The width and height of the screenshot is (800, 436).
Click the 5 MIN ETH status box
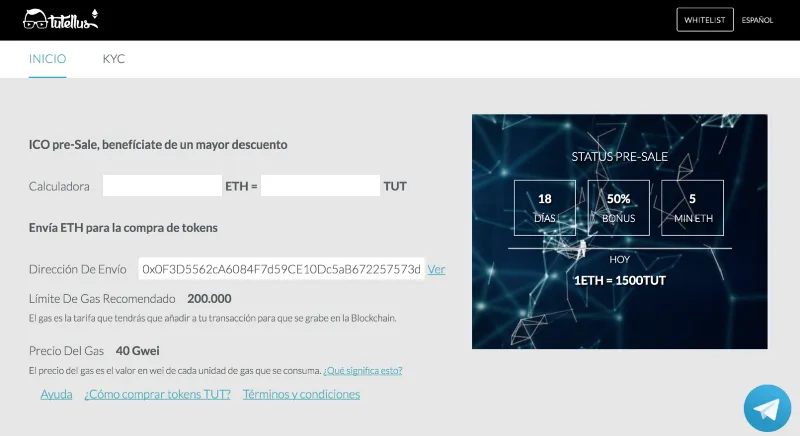tap(692, 208)
